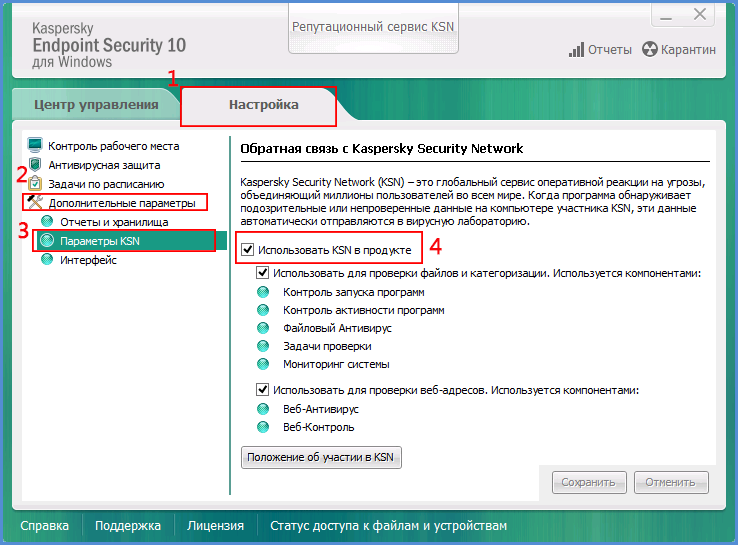Open the Положение об участии в KSN button
The width and height of the screenshot is (738, 545).
point(321,457)
